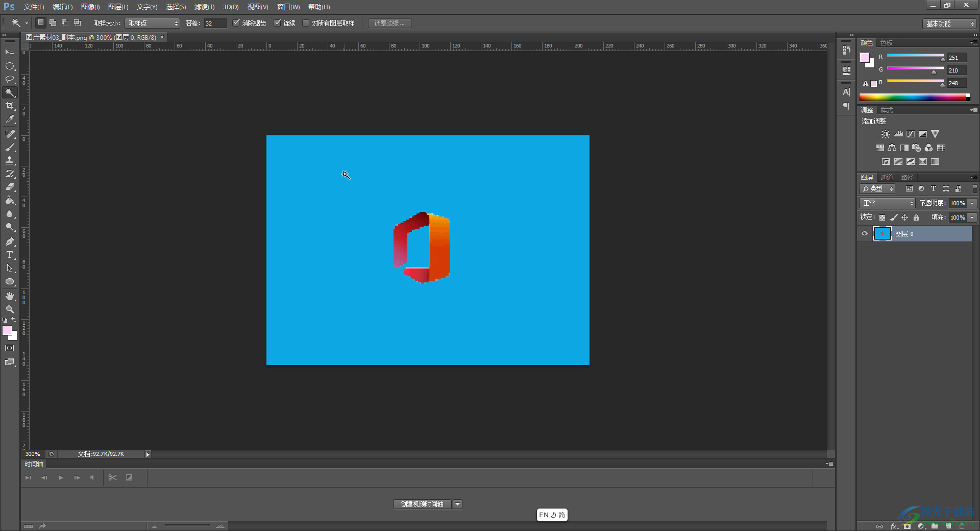Select the Horizontal Type tool
The height and width of the screenshot is (531, 980).
(10, 255)
